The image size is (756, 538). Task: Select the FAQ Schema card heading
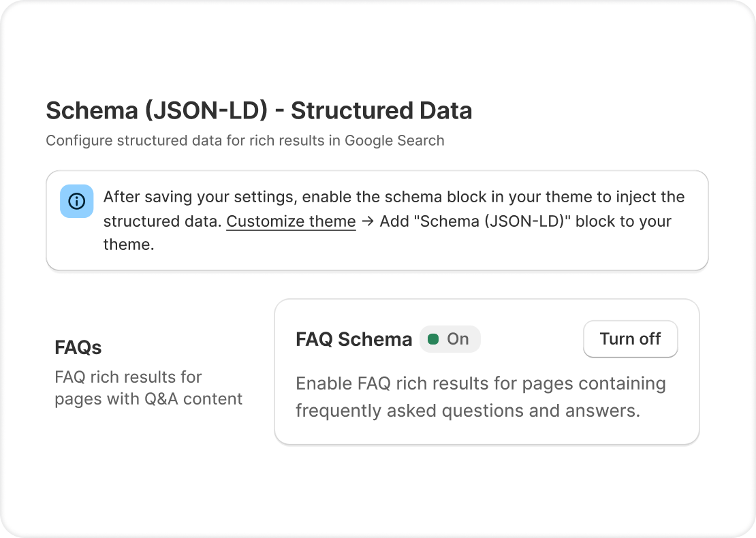(353, 339)
